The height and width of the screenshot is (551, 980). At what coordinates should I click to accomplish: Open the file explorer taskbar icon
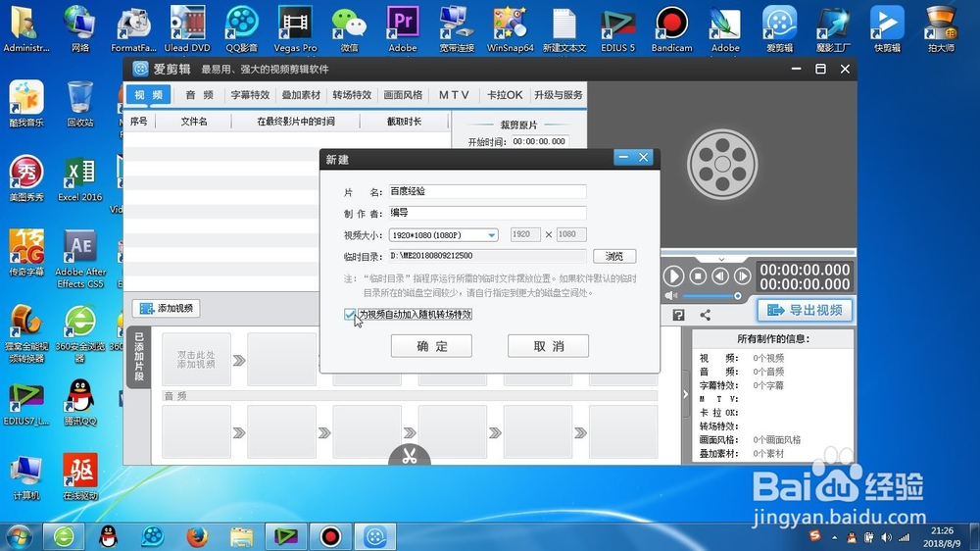[x=241, y=536]
